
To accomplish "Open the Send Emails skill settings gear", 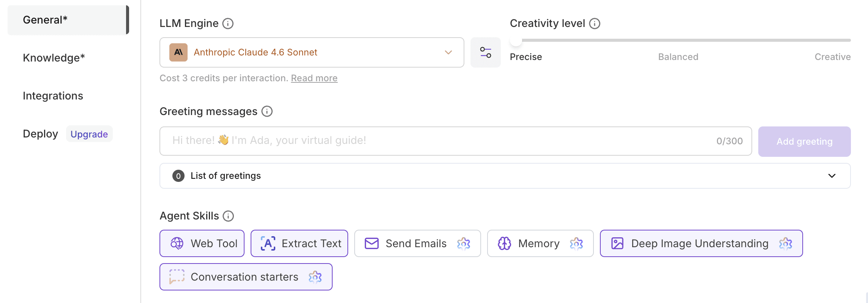I will (464, 244).
